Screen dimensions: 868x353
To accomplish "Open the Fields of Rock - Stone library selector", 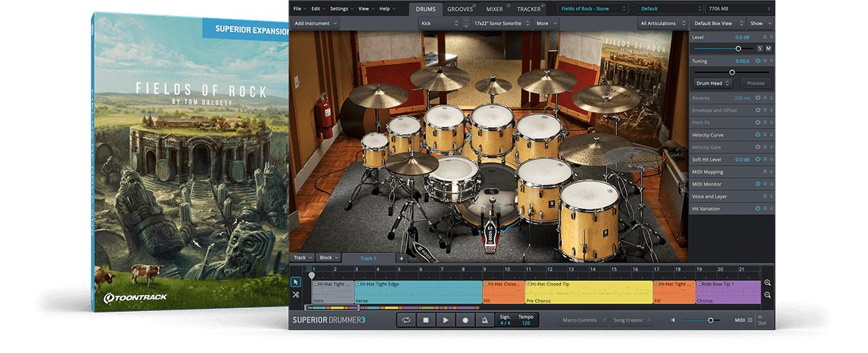I will [x=594, y=9].
